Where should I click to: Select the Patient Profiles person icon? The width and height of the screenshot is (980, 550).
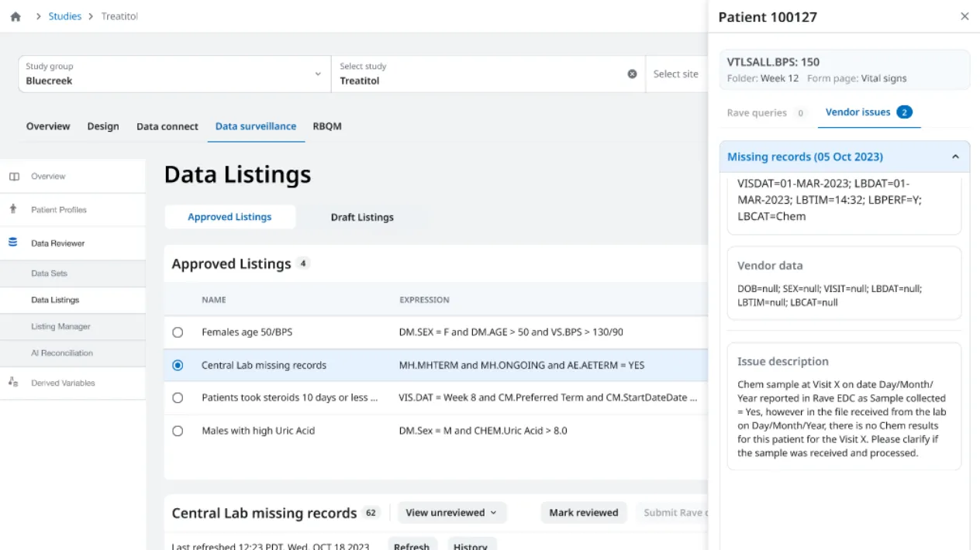14,209
